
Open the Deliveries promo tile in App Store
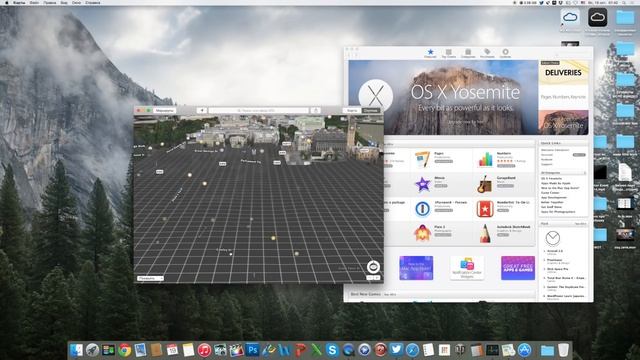point(563,72)
